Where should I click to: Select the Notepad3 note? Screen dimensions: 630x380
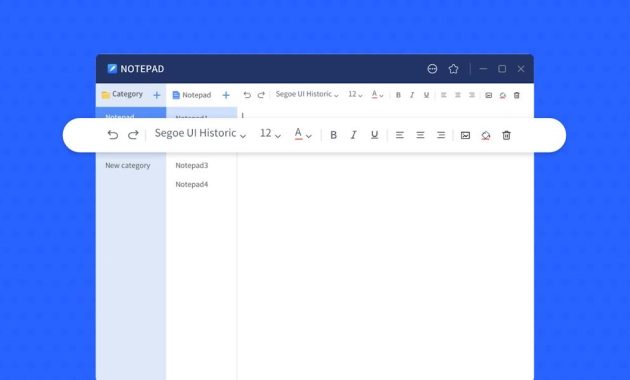192,165
